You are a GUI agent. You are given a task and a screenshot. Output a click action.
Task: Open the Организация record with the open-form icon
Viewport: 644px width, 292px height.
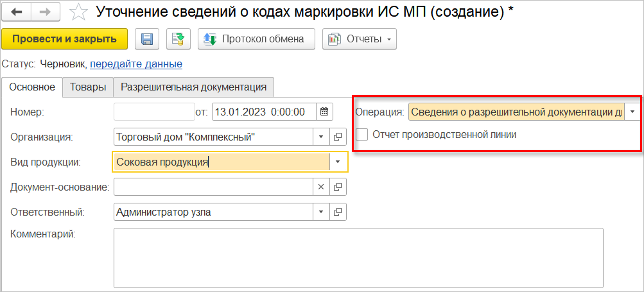coord(338,137)
